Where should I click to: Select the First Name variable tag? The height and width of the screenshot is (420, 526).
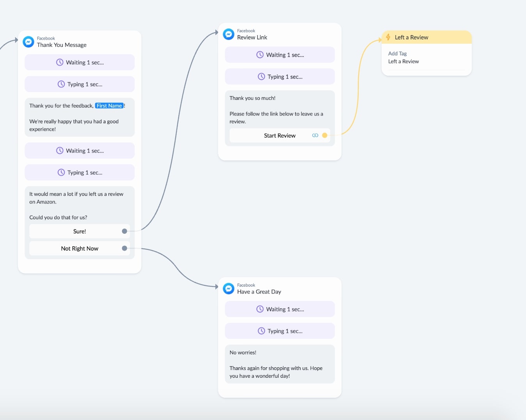coord(109,106)
